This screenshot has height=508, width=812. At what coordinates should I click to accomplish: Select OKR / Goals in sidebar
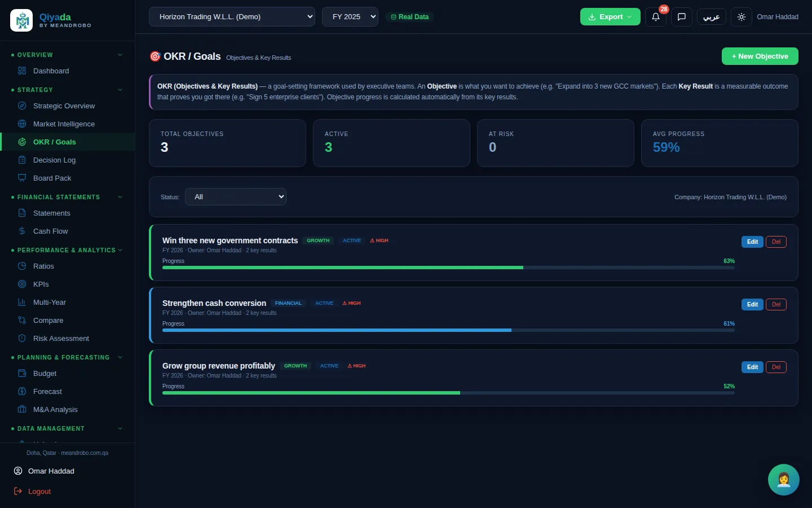coord(68,142)
